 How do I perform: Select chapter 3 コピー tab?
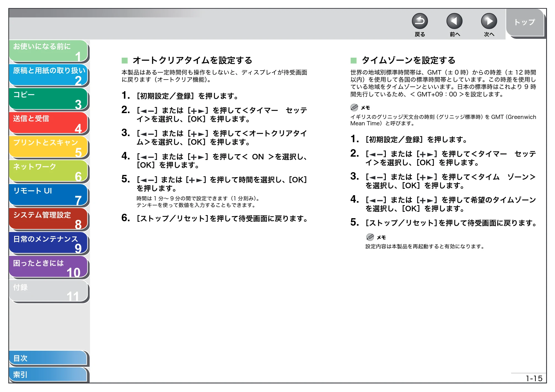(x=48, y=99)
